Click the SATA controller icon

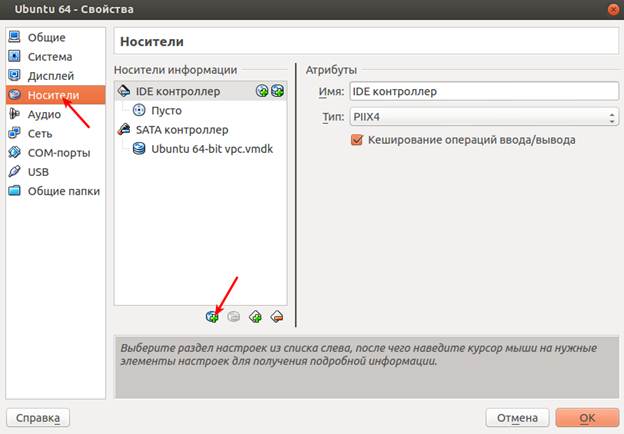[x=124, y=129]
